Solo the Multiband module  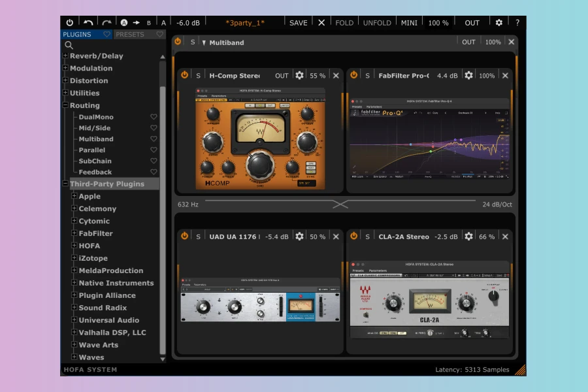tap(193, 42)
